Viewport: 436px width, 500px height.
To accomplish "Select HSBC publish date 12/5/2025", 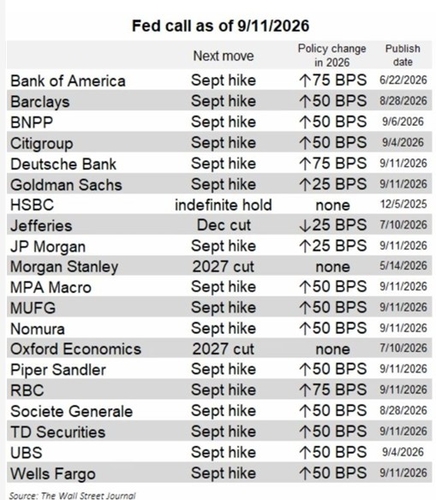I will pyautogui.click(x=403, y=204).
